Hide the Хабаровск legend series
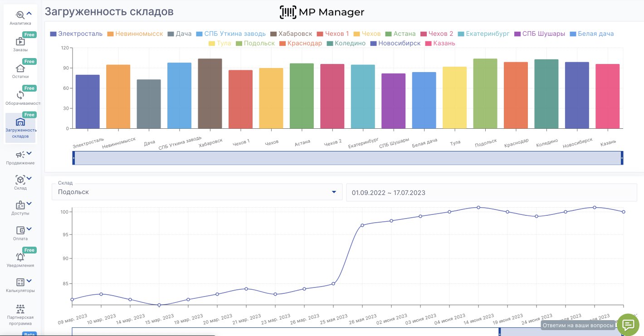This screenshot has width=644, height=336. click(291, 34)
